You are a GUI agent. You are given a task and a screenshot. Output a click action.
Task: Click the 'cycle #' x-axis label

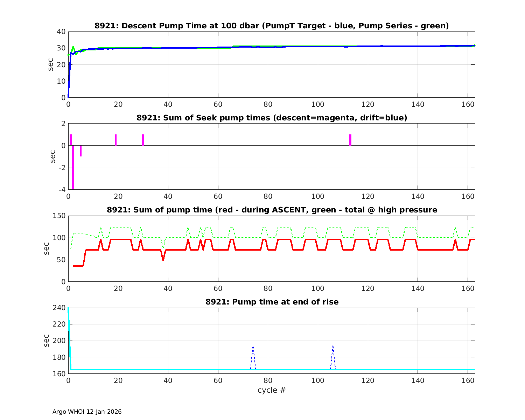pos(272,390)
